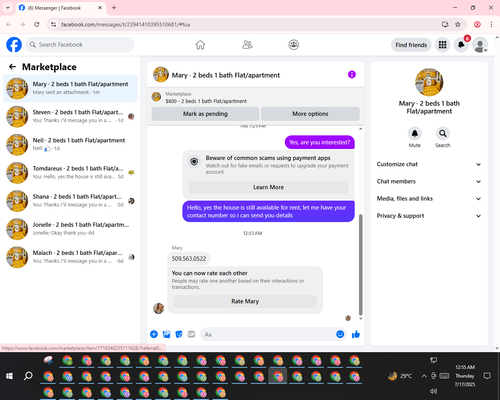The image size is (500, 400).
Task: Open Tomdareus conversation in list
Action: pyautogui.click(x=70, y=173)
